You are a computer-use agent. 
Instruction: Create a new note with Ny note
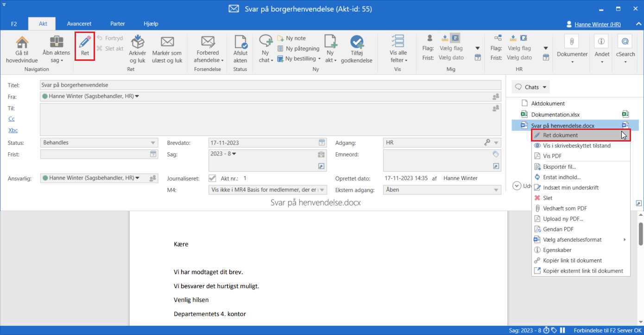(291, 38)
